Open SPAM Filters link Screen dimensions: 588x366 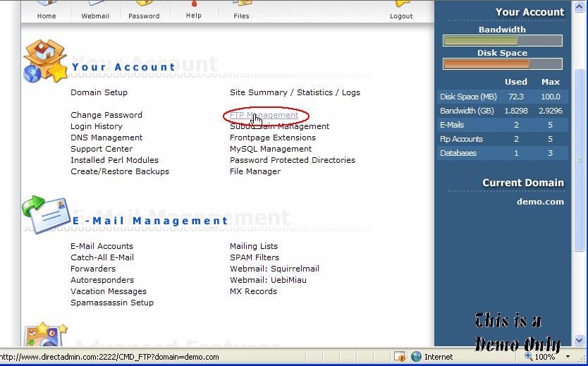click(x=255, y=257)
